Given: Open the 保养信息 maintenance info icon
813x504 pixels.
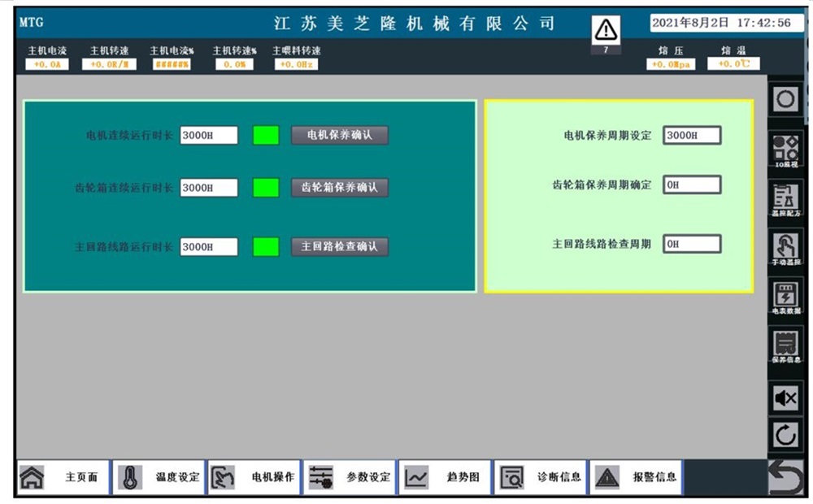Looking at the screenshot, I should pos(785,347).
